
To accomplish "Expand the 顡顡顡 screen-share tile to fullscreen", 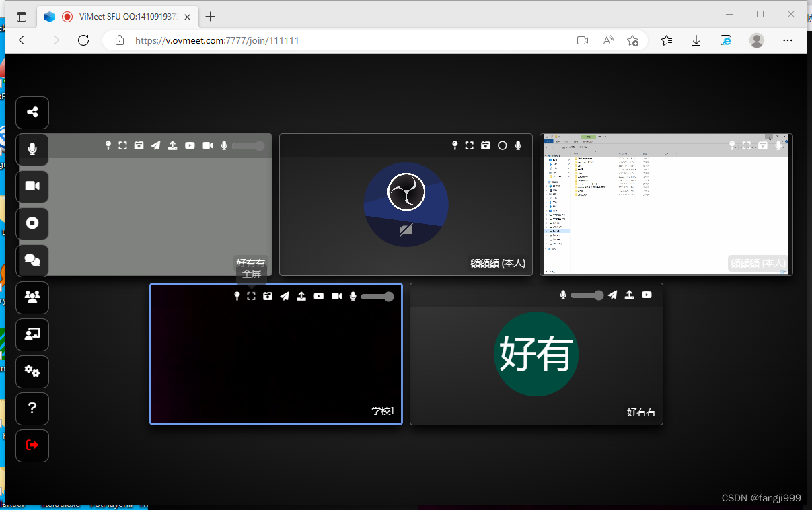I will click(x=747, y=145).
